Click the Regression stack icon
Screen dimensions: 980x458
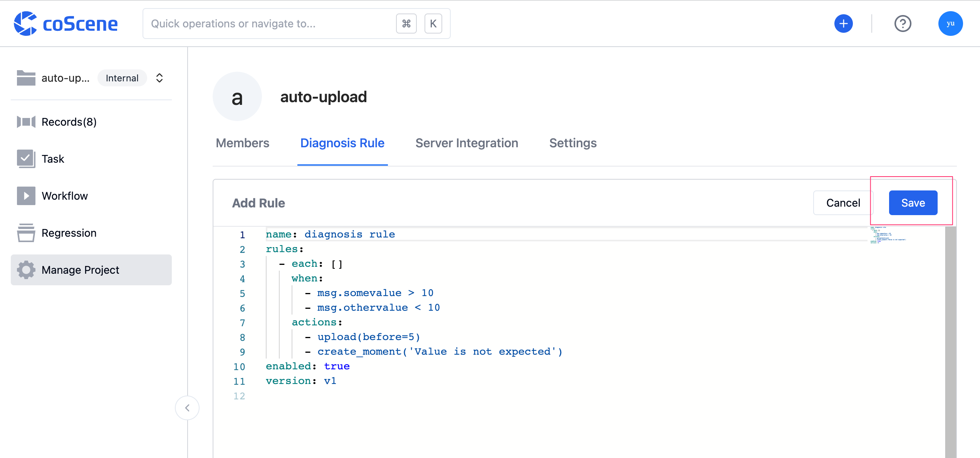[26, 233]
